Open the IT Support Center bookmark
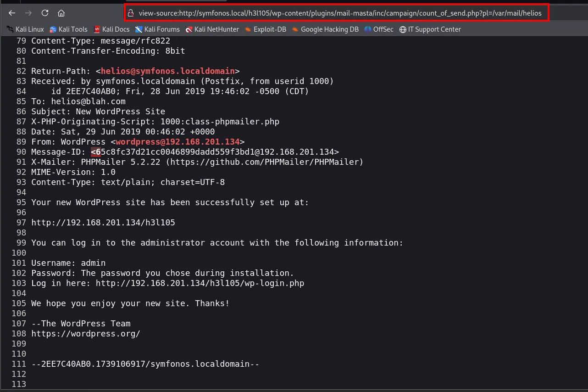Image resolution: width=588 pixels, height=392 pixels. point(430,29)
